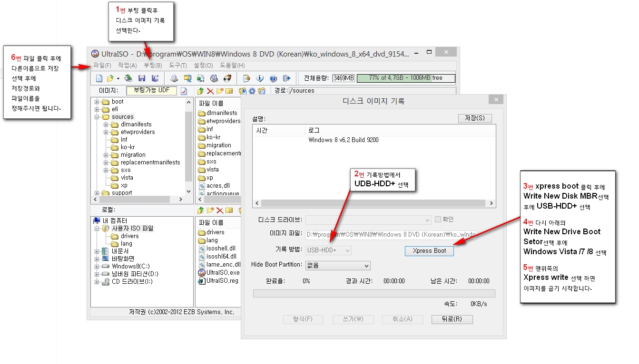The height and width of the screenshot is (364, 639).
Task: Open the 부팅(B) menu
Action: tap(153, 65)
